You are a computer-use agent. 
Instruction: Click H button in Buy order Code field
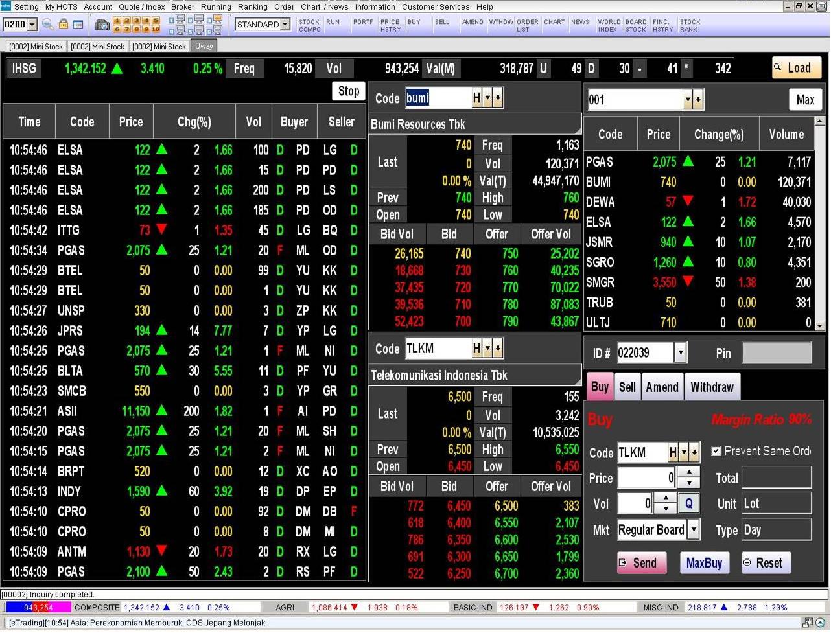tap(673, 452)
